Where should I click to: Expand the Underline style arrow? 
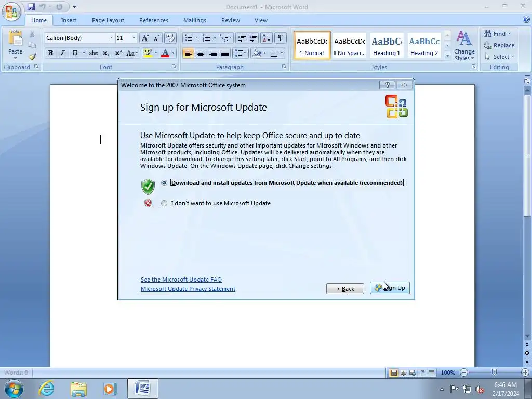point(84,53)
